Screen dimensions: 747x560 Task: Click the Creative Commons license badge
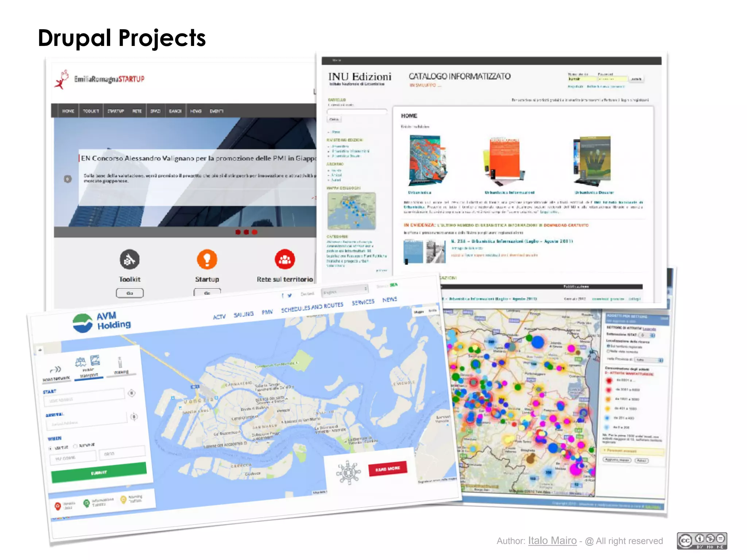pyautogui.click(x=702, y=540)
